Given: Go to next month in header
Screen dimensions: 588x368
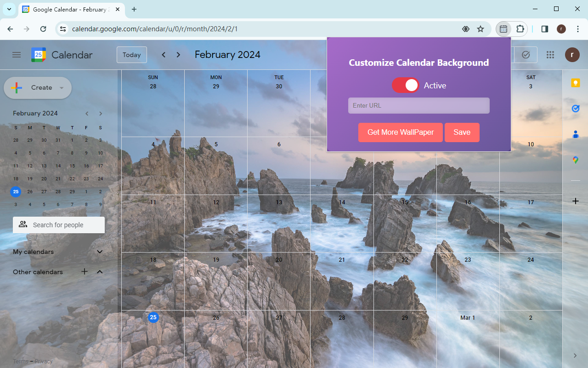Looking at the screenshot, I should [x=178, y=55].
